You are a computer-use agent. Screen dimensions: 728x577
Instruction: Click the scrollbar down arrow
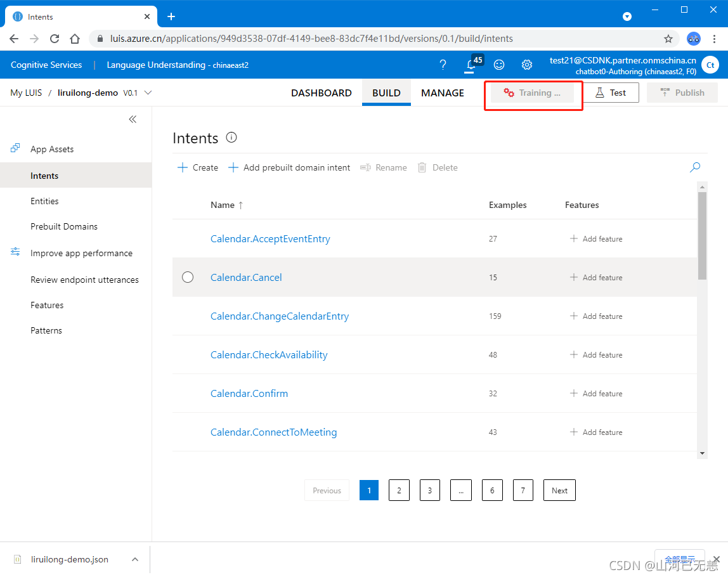(702, 453)
